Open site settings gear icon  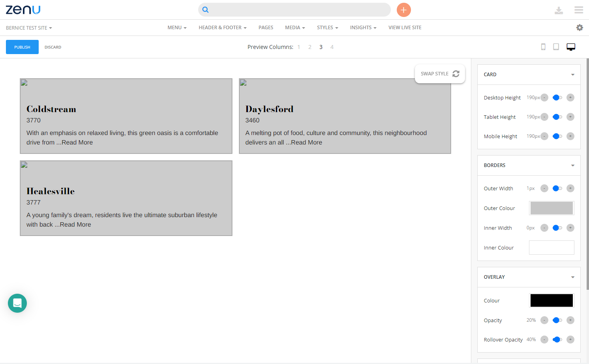click(x=580, y=28)
